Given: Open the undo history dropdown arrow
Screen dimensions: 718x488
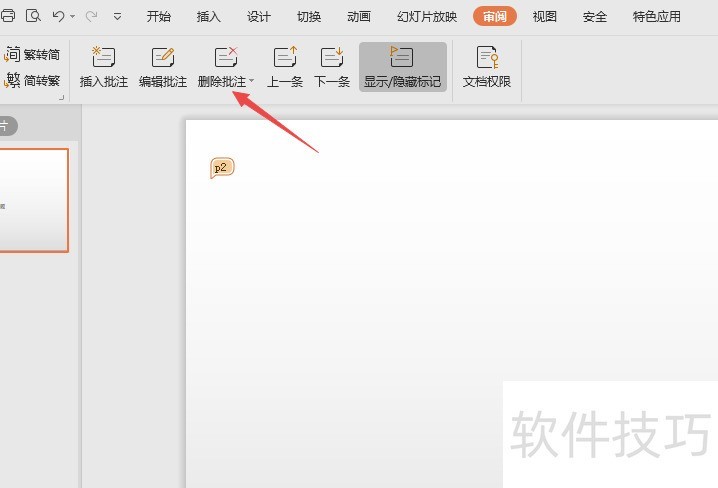Looking at the screenshot, I should click(x=73, y=16).
